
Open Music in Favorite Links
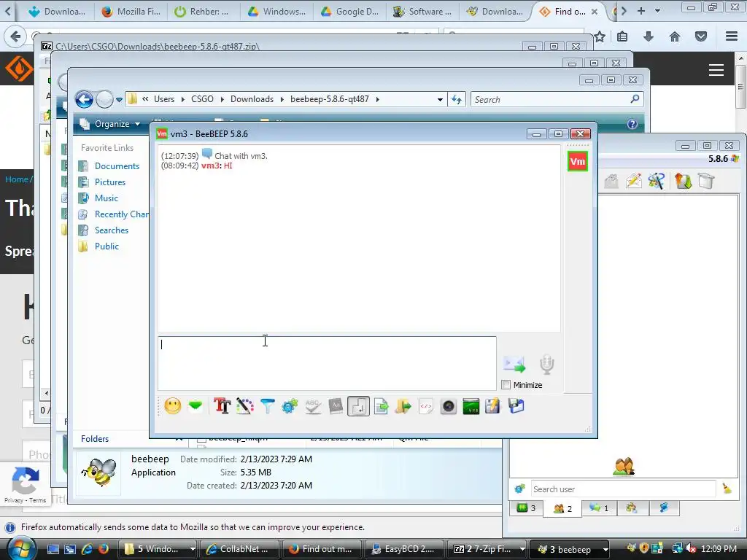point(107,198)
